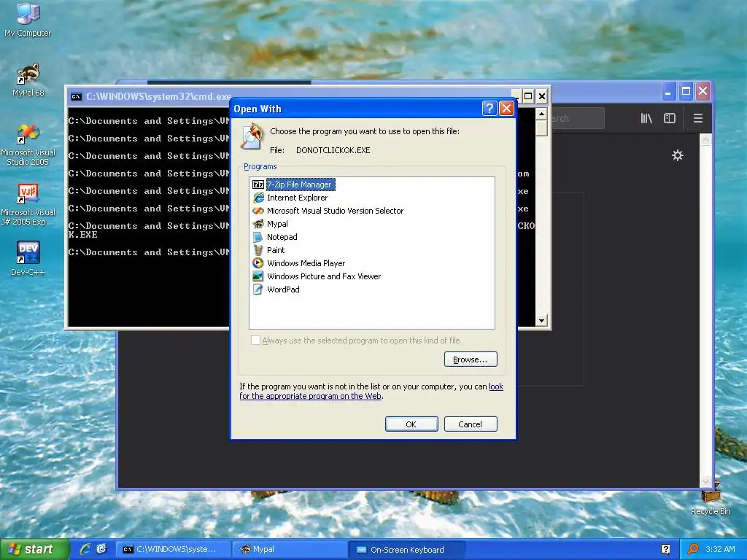The width and height of the screenshot is (747, 560).
Task: Click cmd window scrollbar down arrow
Action: (x=541, y=321)
